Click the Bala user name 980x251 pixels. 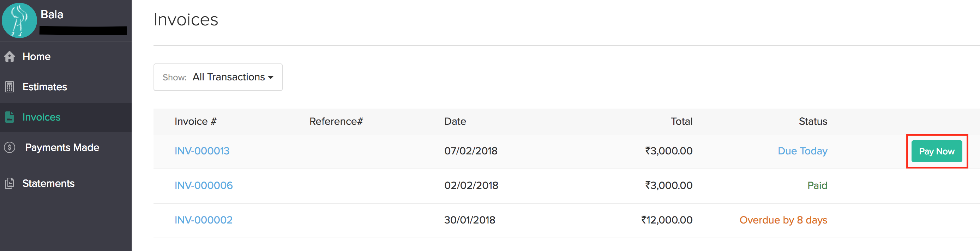52,14
